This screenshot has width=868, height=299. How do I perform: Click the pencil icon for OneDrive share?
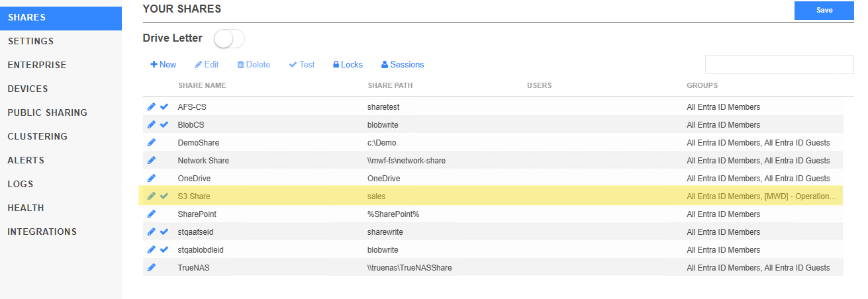click(x=152, y=178)
